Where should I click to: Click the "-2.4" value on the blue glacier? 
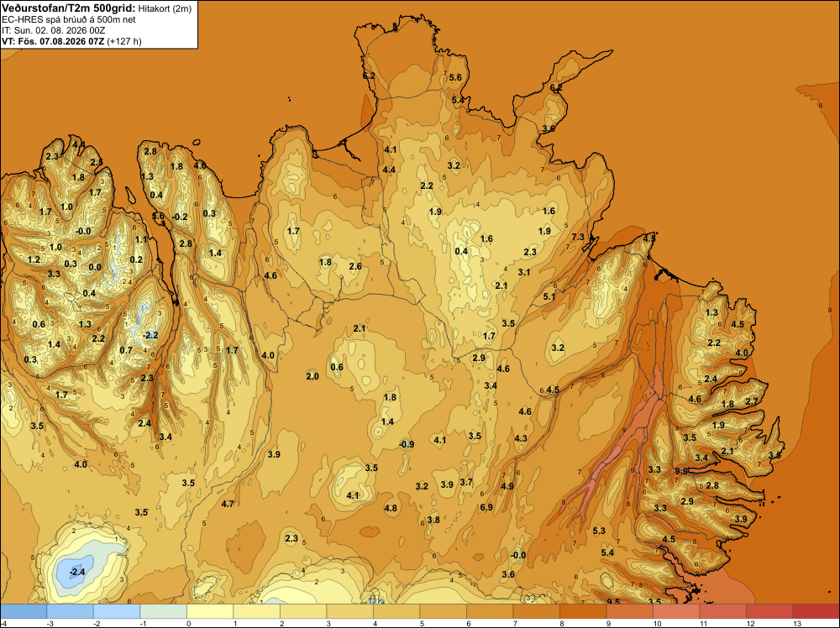77,572
